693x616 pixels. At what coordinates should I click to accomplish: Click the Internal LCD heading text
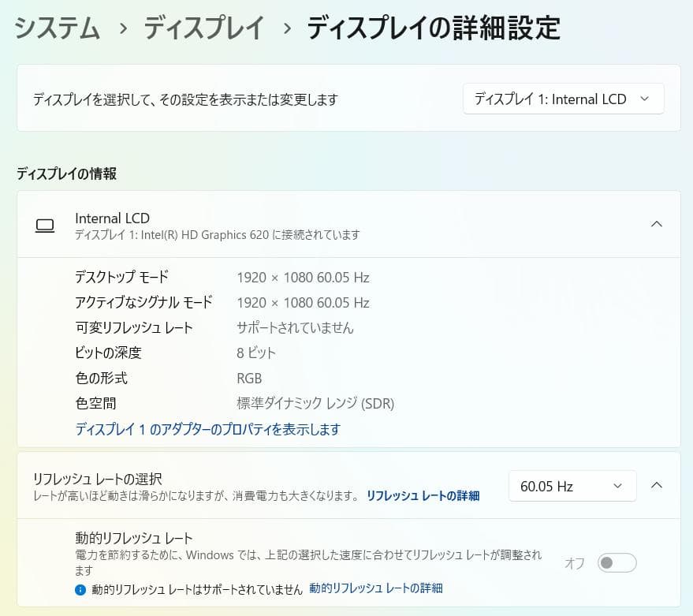point(112,218)
